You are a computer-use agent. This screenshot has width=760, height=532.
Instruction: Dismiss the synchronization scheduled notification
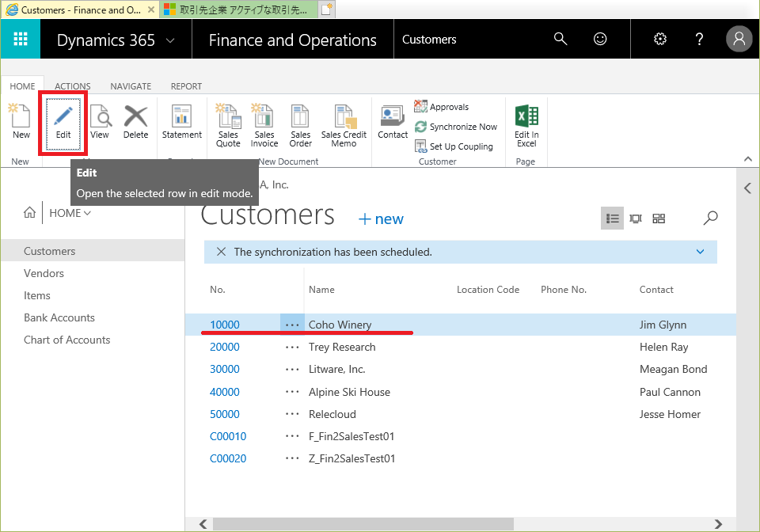point(221,252)
